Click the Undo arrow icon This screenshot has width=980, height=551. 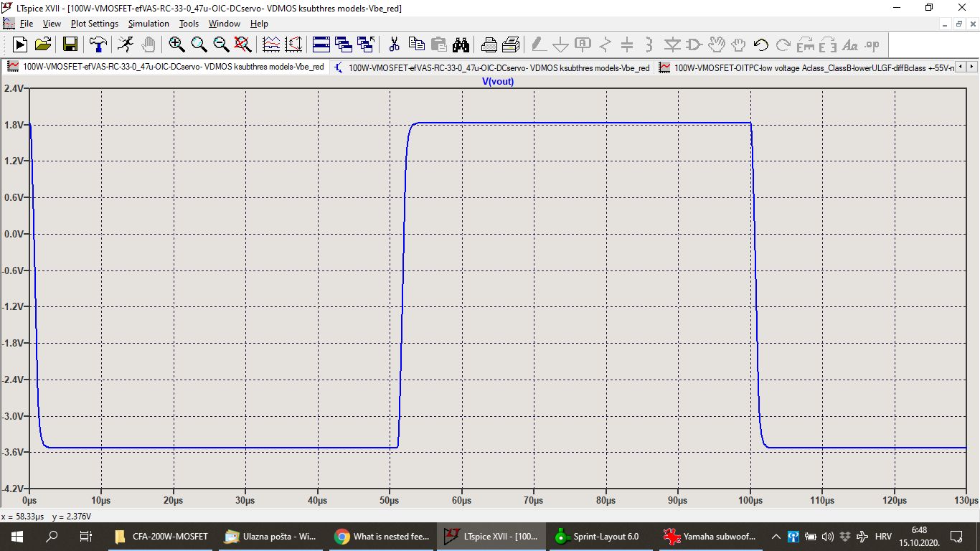point(760,44)
